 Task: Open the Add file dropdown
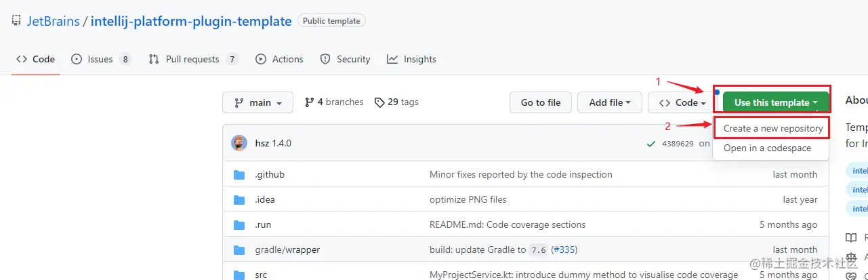pyautogui.click(x=610, y=102)
